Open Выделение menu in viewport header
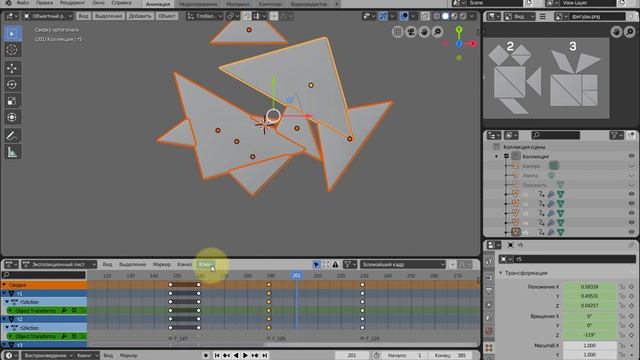Image resolution: width=640 pixels, height=360 pixels. [108, 16]
